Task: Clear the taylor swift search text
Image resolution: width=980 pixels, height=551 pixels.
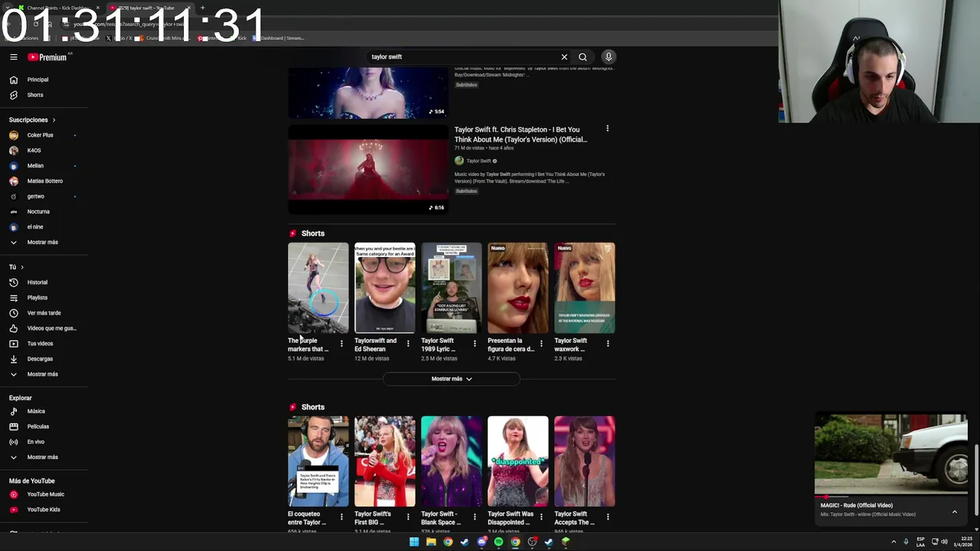Action: (x=564, y=57)
